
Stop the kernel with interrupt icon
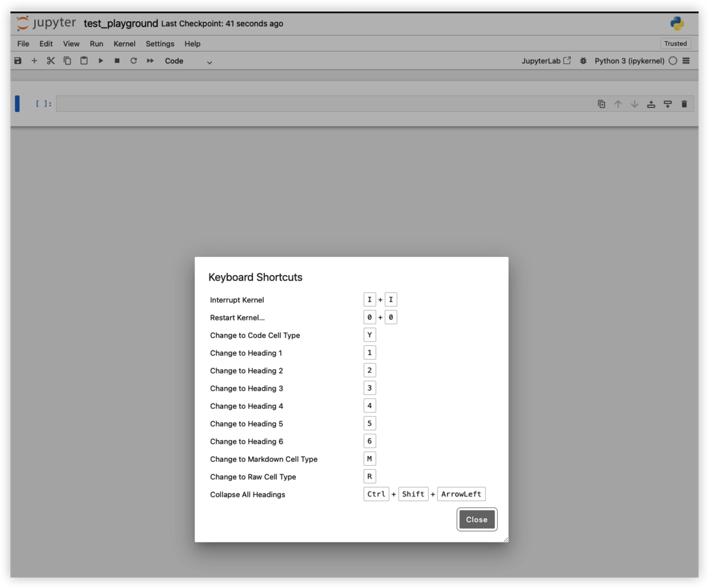tap(117, 61)
